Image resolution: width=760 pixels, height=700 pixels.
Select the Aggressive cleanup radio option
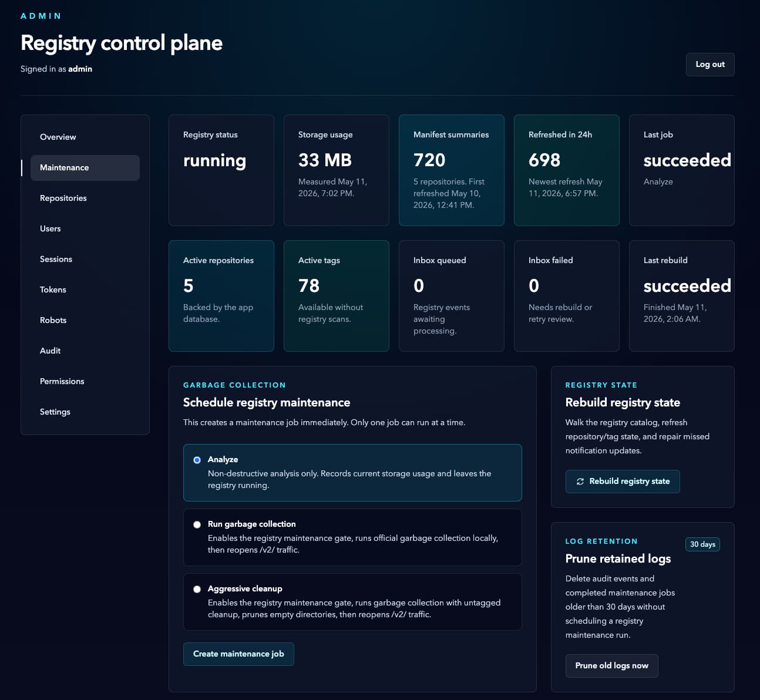click(x=197, y=589)
